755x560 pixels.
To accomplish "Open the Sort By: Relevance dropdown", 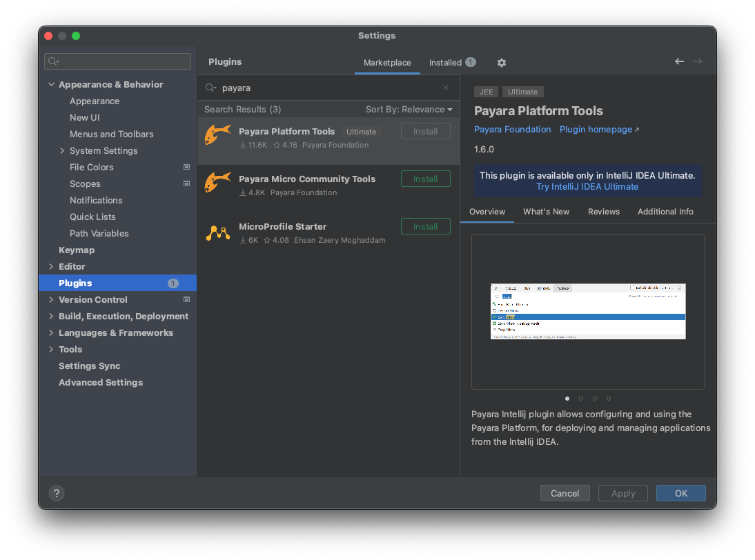I will [x=409, y=109].
